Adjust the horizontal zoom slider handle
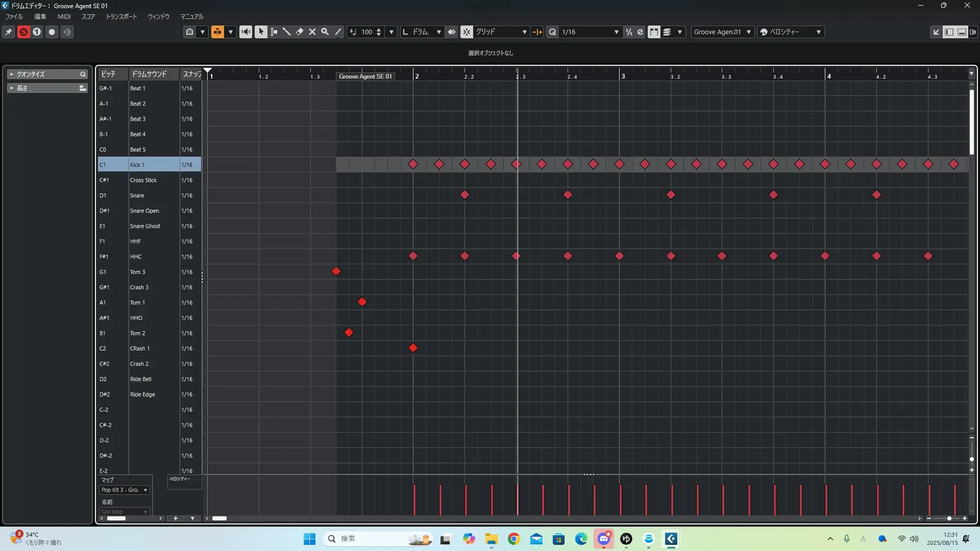This screenshot has height=551, width=980. tap(949, 518)
